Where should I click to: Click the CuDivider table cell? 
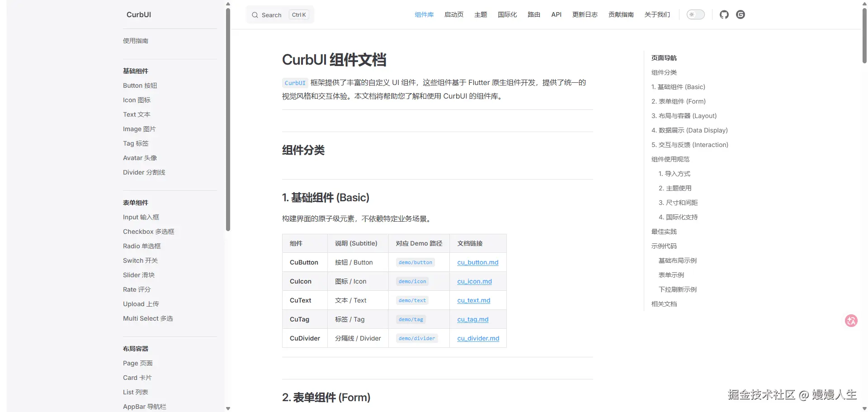coord(305,338)
